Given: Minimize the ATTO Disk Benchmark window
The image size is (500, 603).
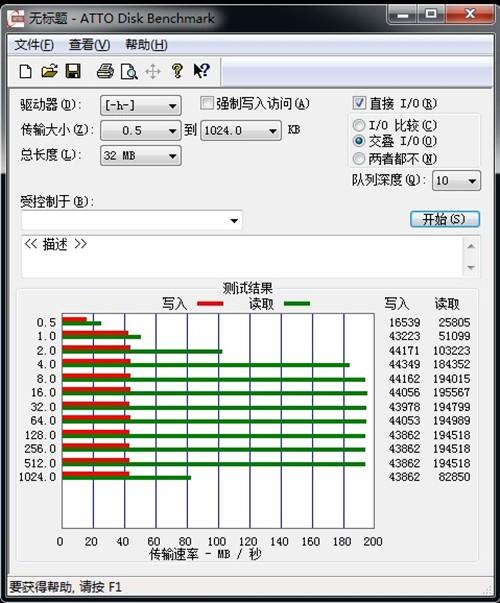Looking at the screenshot, I should (x=403, y=15).
